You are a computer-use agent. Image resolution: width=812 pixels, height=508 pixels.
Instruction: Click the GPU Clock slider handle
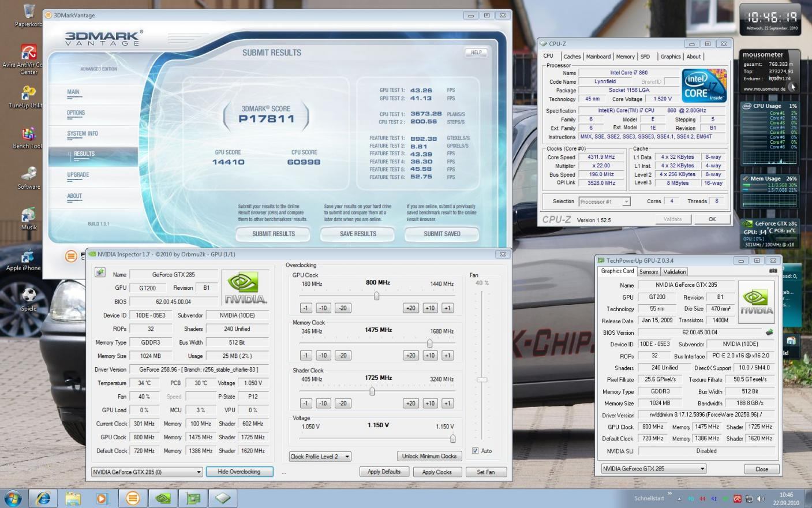(x=376, y=296)
